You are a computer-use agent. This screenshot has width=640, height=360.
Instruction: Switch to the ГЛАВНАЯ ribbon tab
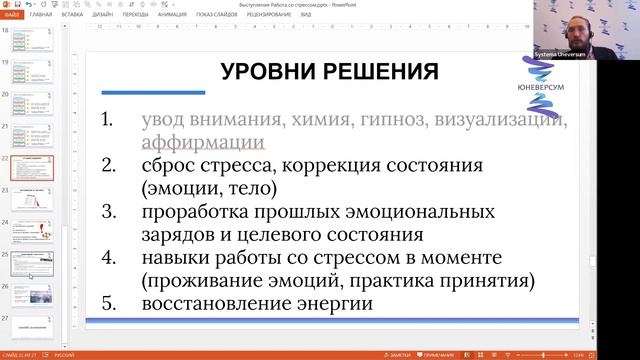pyautogui.click(x=41, y=15)
